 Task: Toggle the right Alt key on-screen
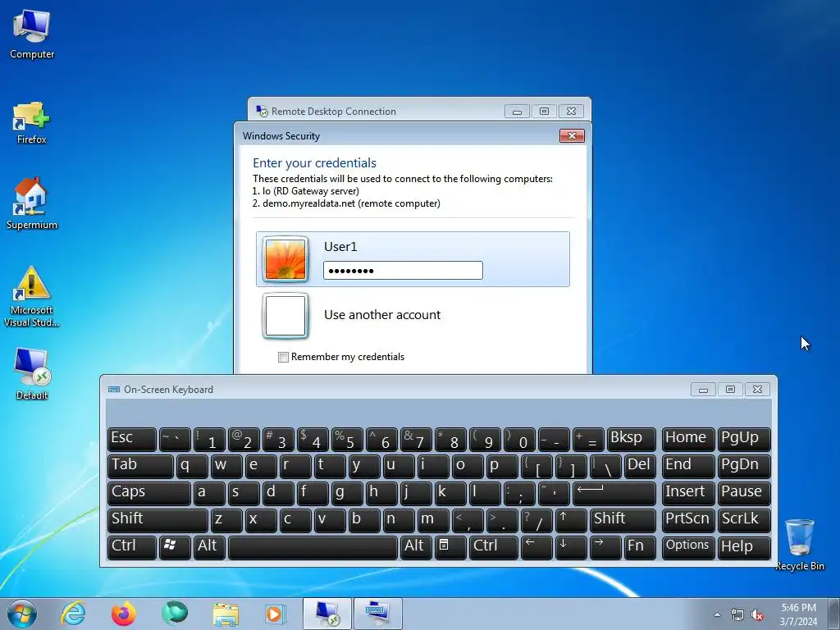pos(416,547)
